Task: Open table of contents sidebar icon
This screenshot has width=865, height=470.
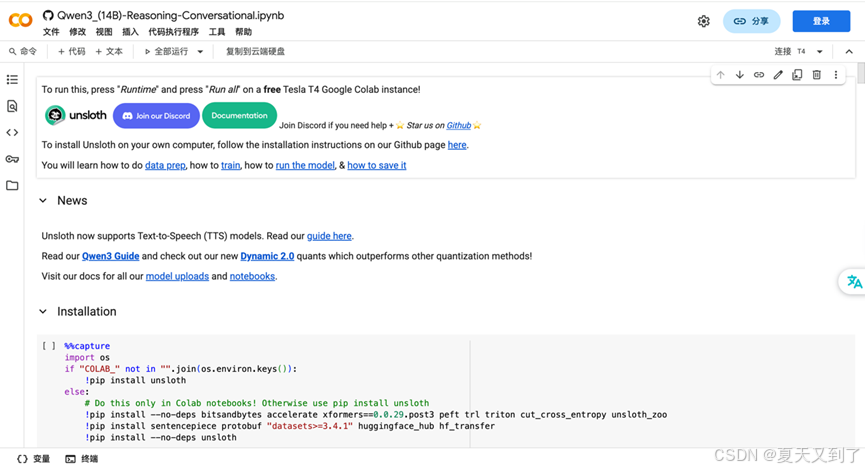Action: 12,79
